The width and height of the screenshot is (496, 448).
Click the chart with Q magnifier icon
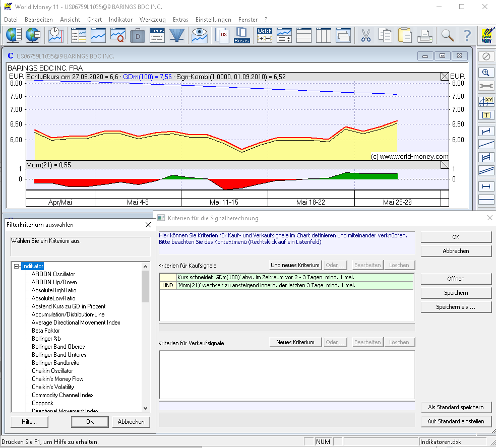117,35
